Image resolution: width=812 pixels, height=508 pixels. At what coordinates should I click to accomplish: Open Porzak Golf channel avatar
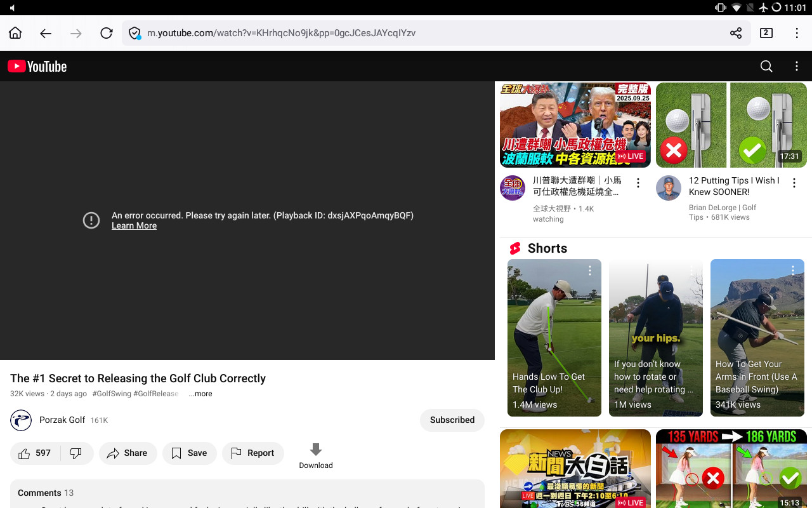coord(21,420)
